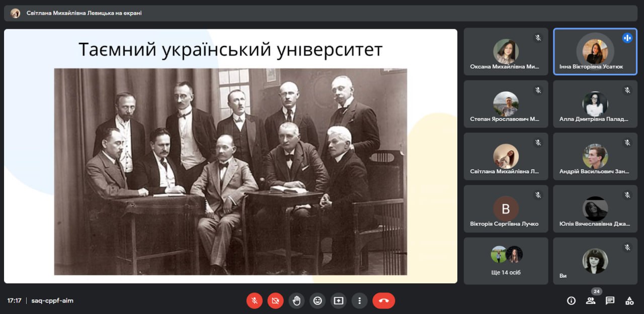Select your own tile labeled Ви
644x314 pixels.
click(x=595, y=261)
